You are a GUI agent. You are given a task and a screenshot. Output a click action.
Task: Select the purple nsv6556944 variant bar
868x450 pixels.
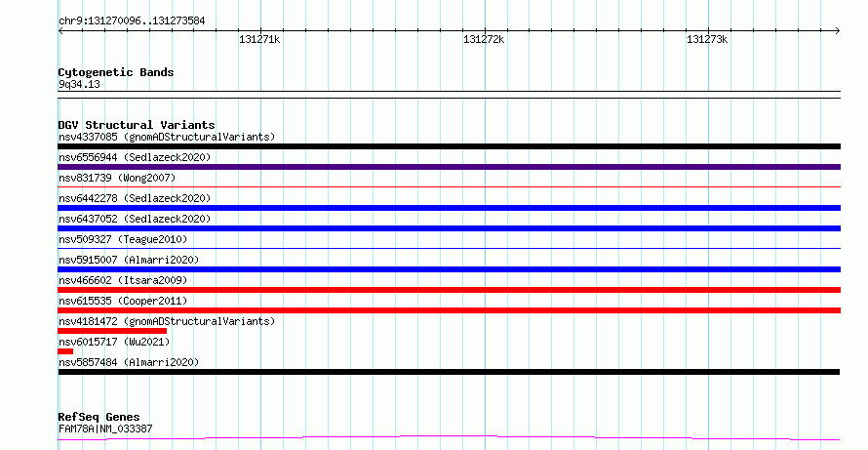(449, 167)
